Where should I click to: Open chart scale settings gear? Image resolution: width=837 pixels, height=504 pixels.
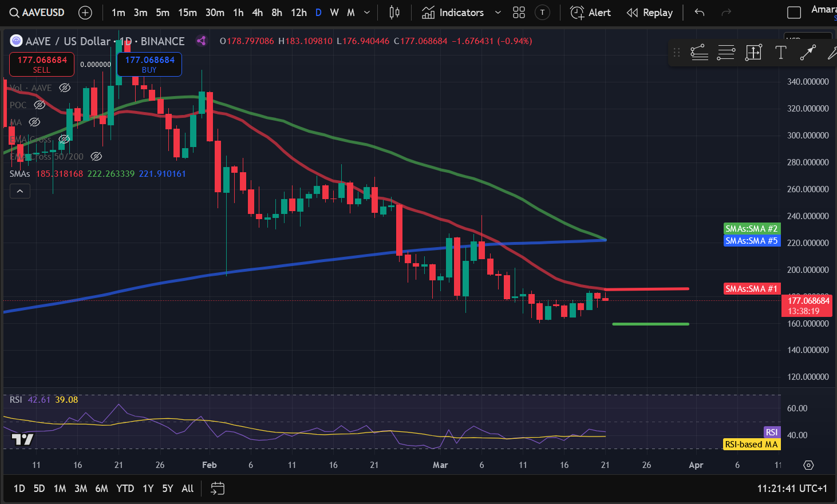pos(808,465)
